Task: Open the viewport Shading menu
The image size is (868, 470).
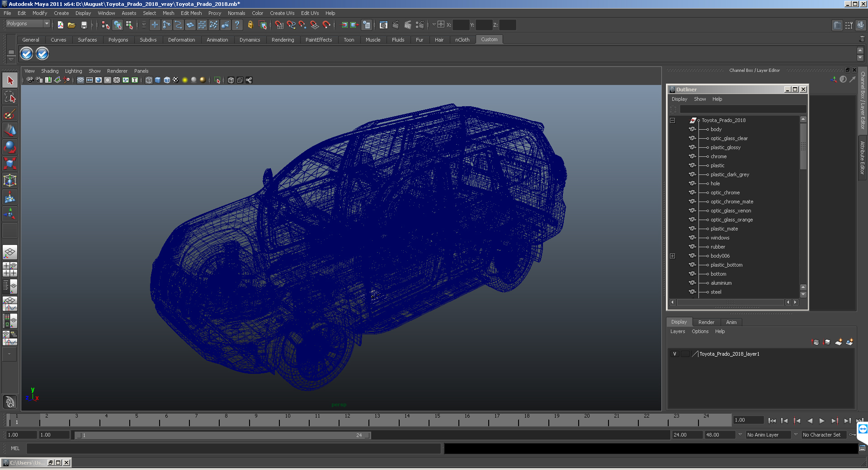Action: (x=50, y=71)
